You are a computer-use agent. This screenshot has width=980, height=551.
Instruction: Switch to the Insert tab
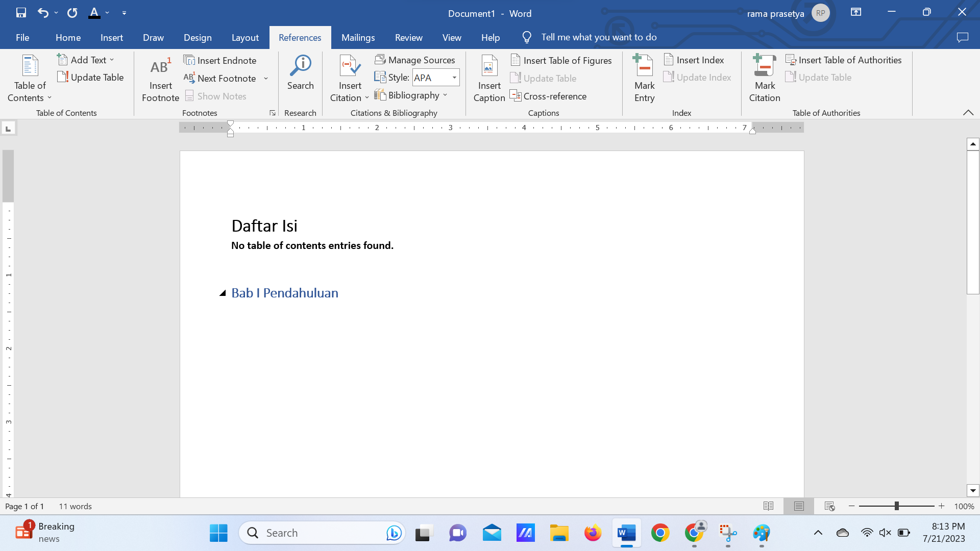[x=111, y=37]
